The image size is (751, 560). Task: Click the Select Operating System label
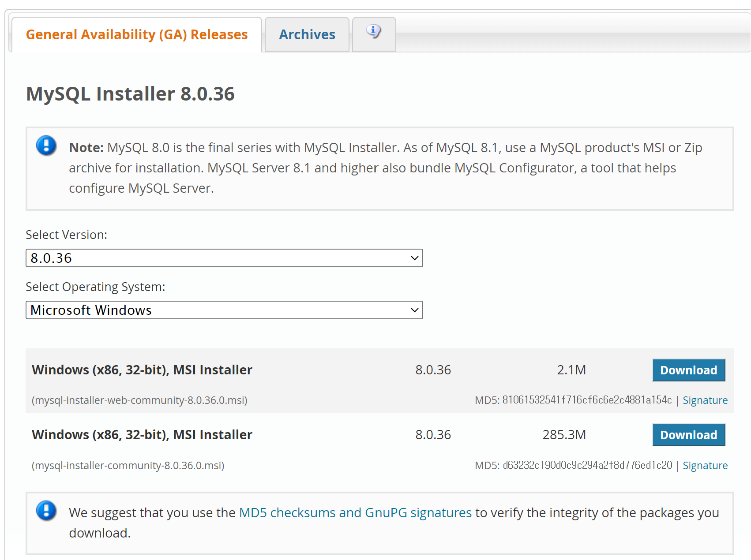[x=95, y=287]
